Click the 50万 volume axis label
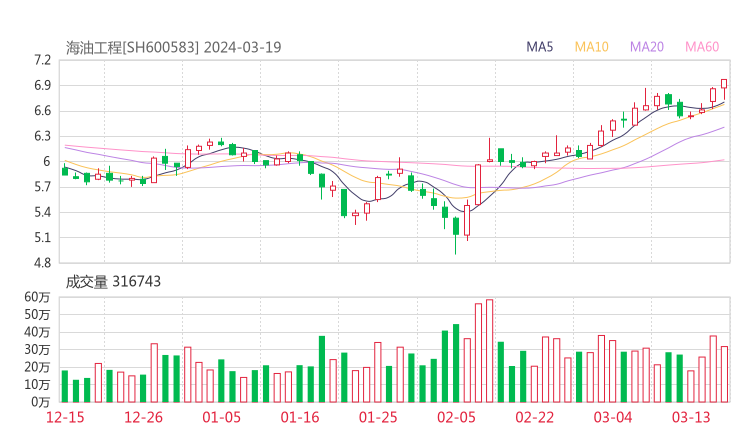Image resolution: width=740 pixels, height=440 pixels. tap(37, 314)
